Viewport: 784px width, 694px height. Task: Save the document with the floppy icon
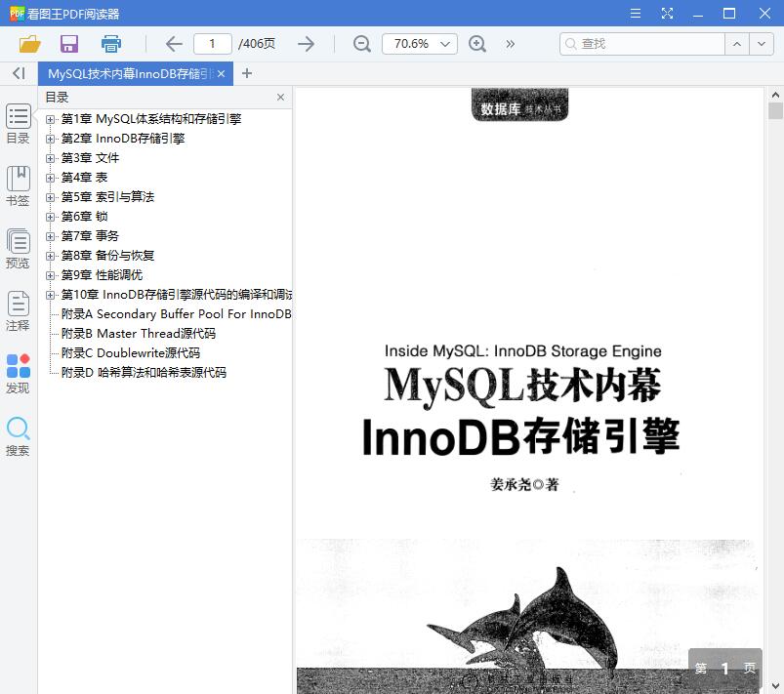(x=69, y=44)
